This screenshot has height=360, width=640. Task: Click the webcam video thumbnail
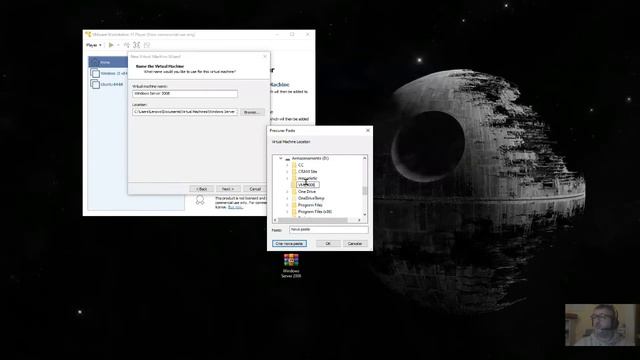600,325
